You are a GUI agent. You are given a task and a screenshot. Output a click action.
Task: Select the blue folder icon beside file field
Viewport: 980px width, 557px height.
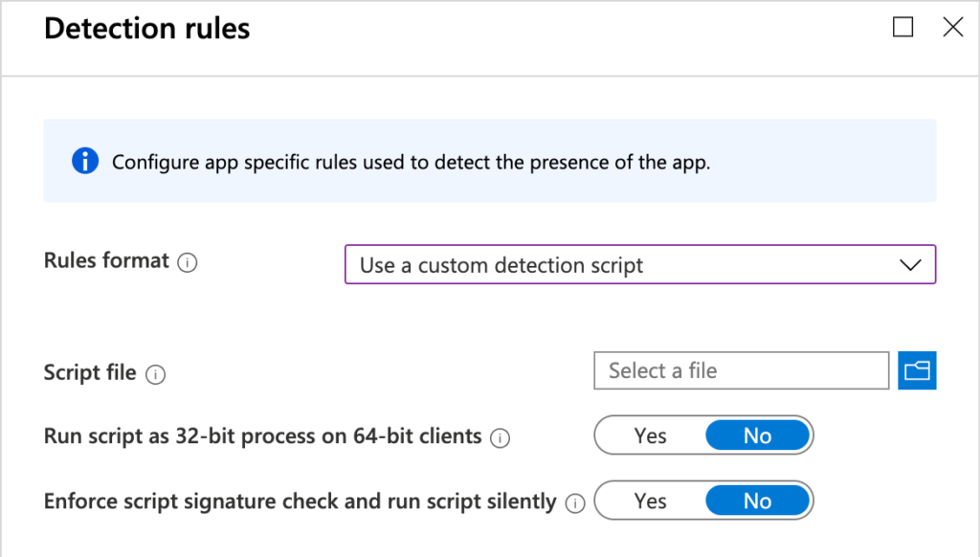click(917, 370)
